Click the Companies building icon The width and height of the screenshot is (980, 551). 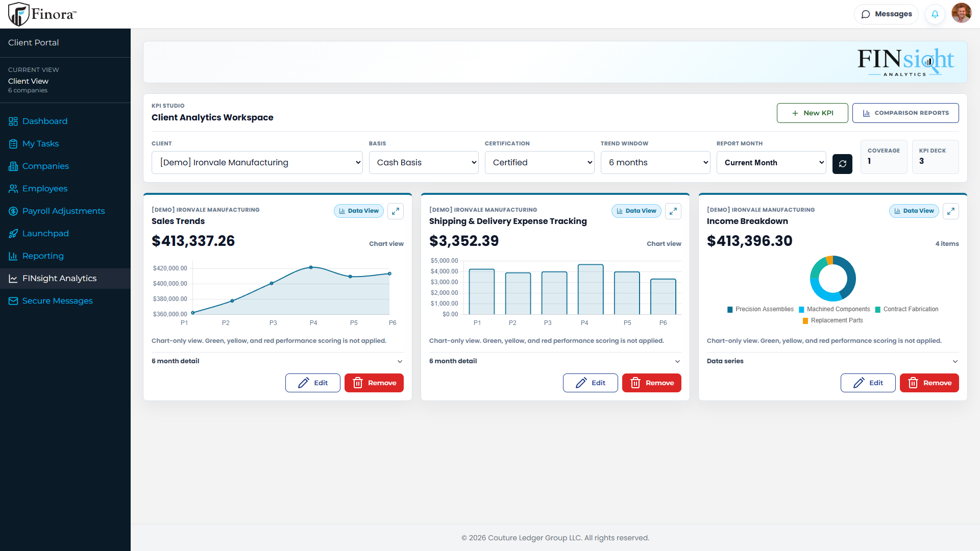tap(13, 166)
